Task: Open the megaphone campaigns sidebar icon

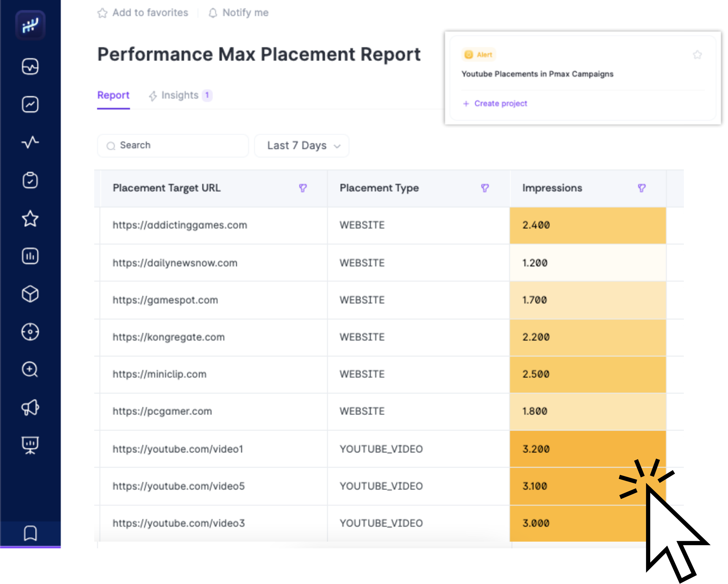Action: tap(30, 408)
